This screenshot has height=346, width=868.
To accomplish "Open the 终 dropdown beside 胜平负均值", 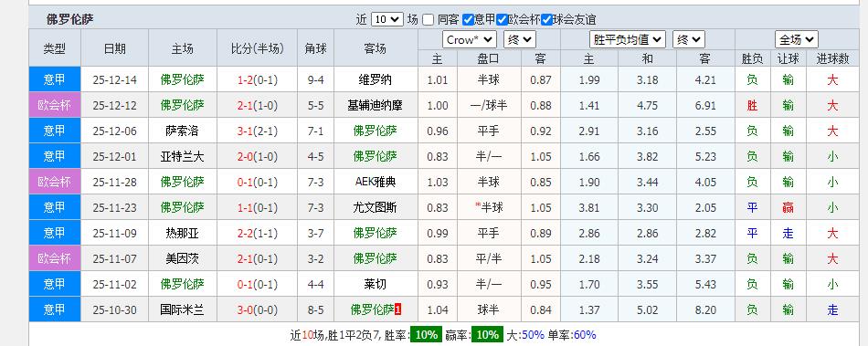I will pos(689,40).
